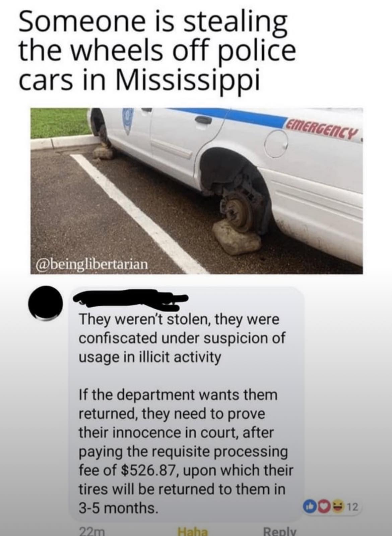This screenshot has height=536, width=392.
Task: Click the round fuel cap door on car
Action: click(x=276, y=144)
